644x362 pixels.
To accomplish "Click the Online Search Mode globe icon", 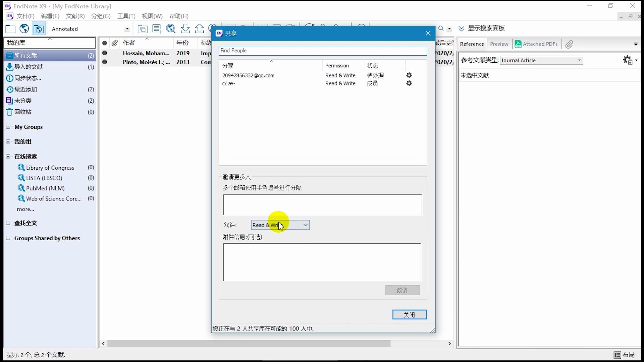I will pyautogui.click(x=24, y=29).
